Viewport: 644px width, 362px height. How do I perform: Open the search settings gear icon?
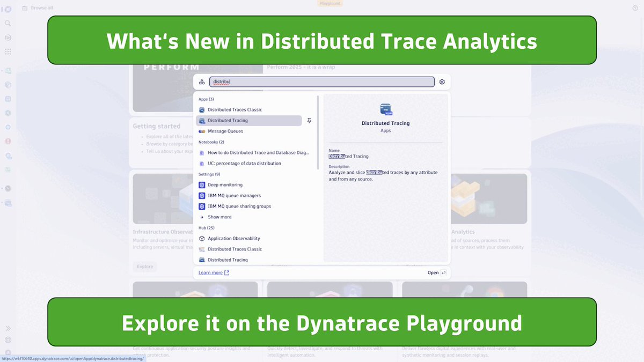click(442, 82)
